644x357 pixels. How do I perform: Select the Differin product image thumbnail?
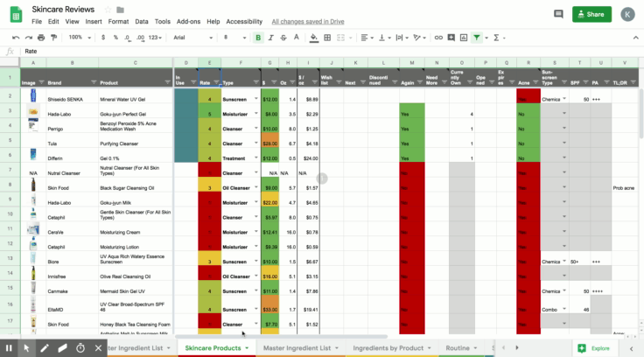(33, 155)
